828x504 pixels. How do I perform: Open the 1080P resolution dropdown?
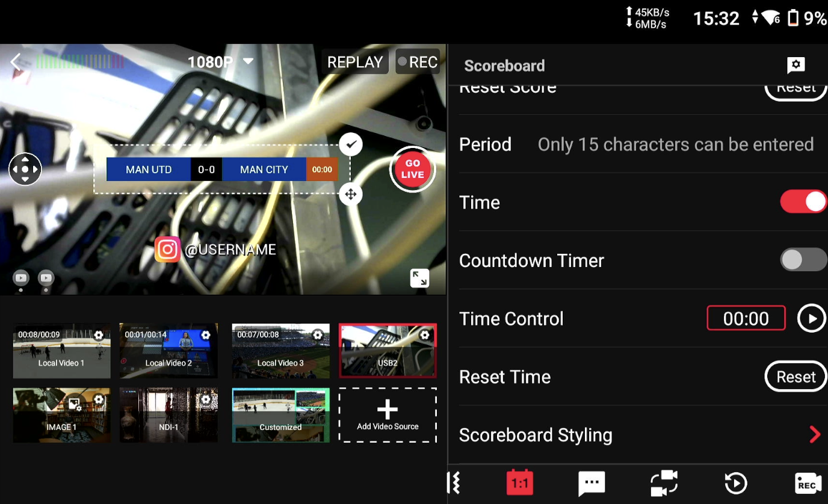[x=221, y=62]
